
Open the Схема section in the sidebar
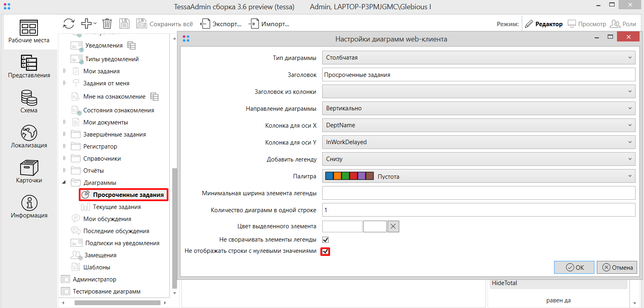click(29, 101)
